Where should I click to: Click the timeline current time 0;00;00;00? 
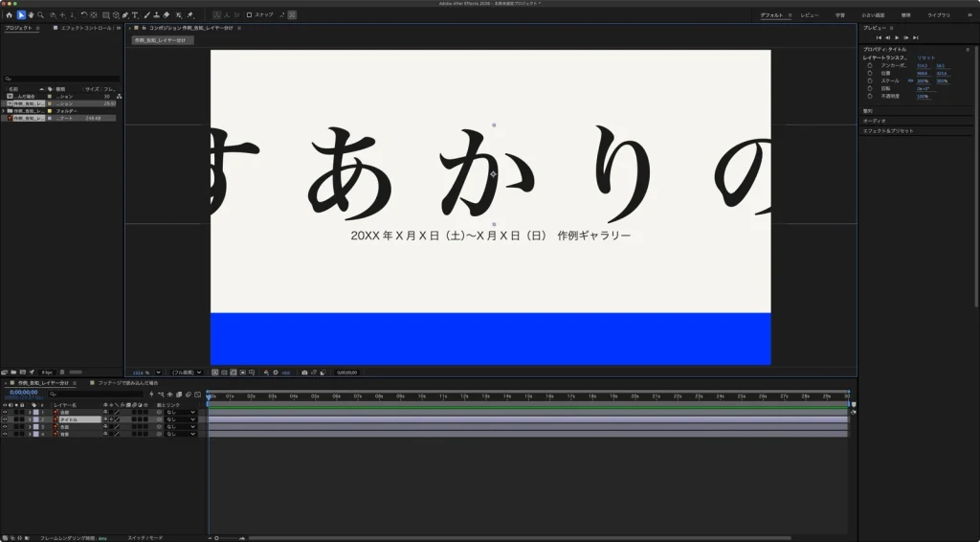23,392
